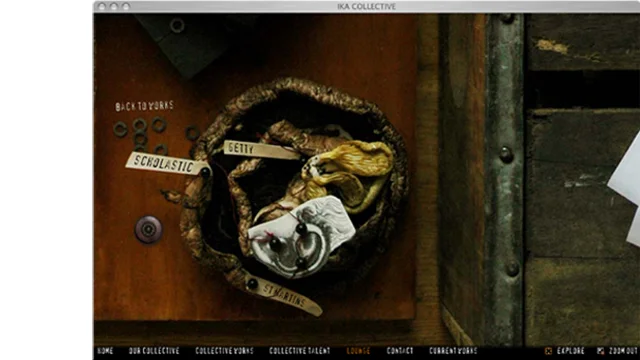This screenshot has height=360, width=640.
Task: Minimize the IKA Collective window
Action: (114, 7)
